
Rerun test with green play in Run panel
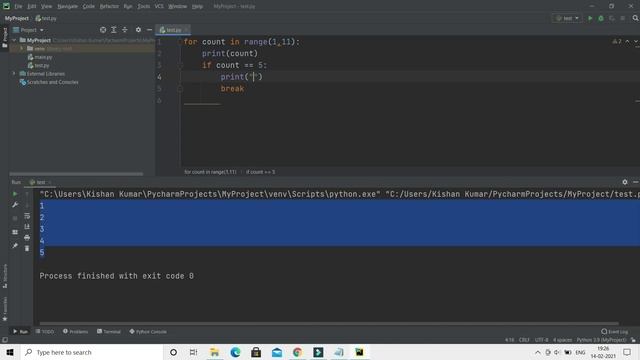(x=15, y=194)
